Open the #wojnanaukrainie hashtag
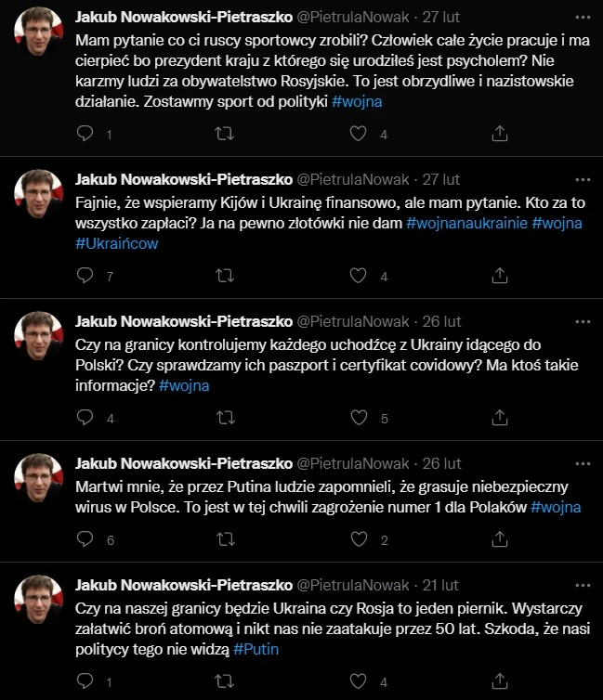This screenshot has width=603, height=700. (466, 223)
